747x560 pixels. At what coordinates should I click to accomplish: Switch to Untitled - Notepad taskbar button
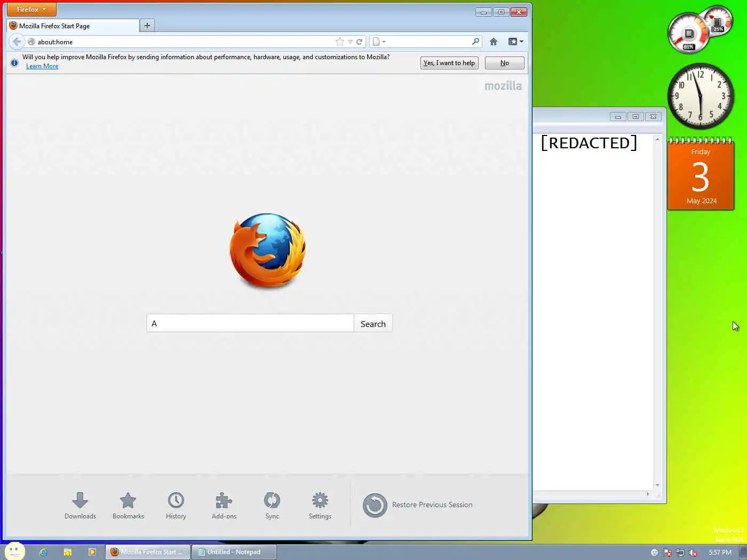[x=234, y=552]
